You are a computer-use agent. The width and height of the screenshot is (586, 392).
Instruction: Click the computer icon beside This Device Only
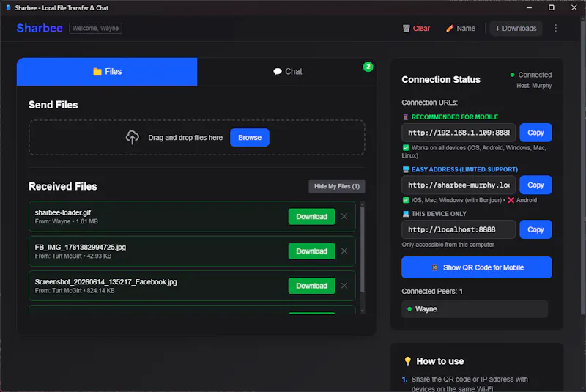pyautogui.click(x=406, y=214)
